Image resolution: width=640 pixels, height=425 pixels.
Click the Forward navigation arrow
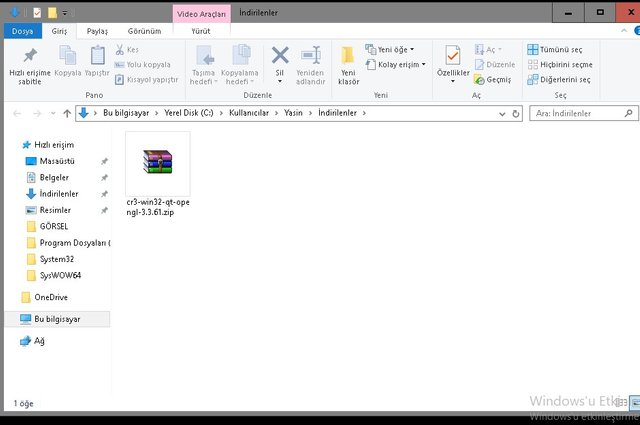(37, 113)
